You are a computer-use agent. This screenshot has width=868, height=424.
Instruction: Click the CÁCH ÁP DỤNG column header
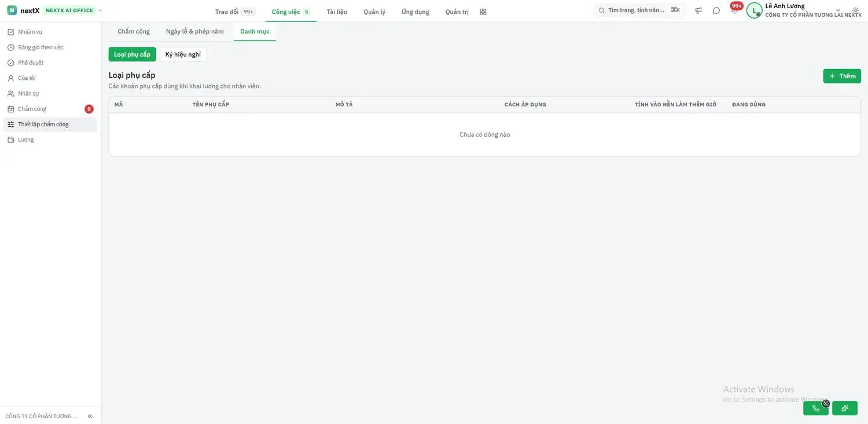pos(525,105)
